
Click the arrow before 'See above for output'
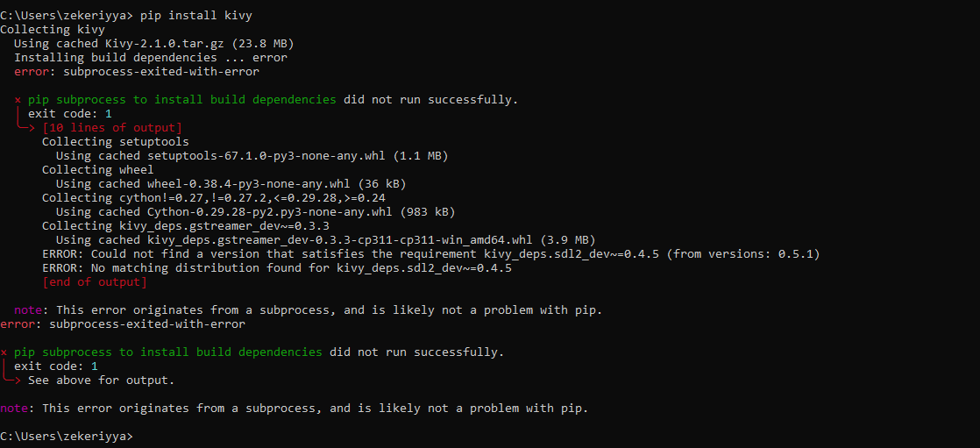click(x=14, y=380)
